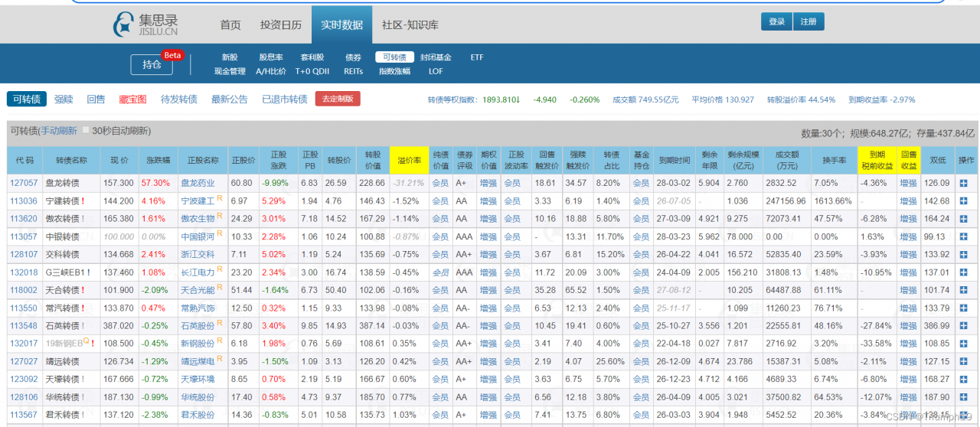Click the R icon next to 中国银河

[220, 234]
